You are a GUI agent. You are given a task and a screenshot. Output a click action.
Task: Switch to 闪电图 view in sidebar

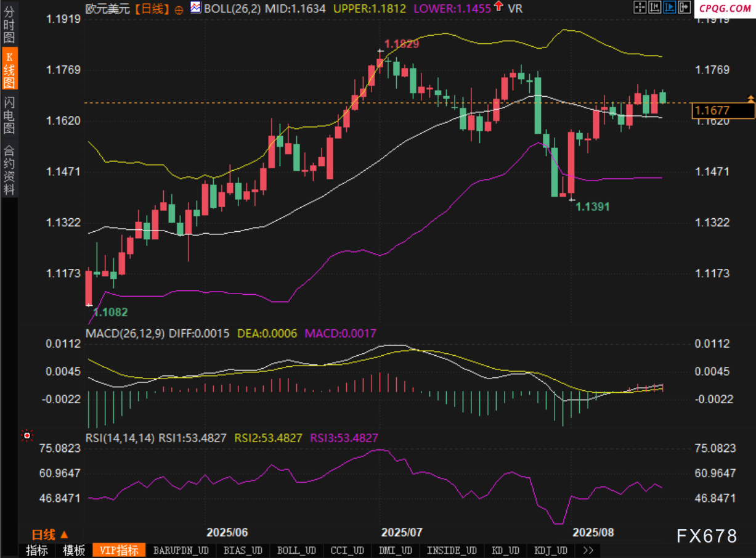tap(9, 115)
